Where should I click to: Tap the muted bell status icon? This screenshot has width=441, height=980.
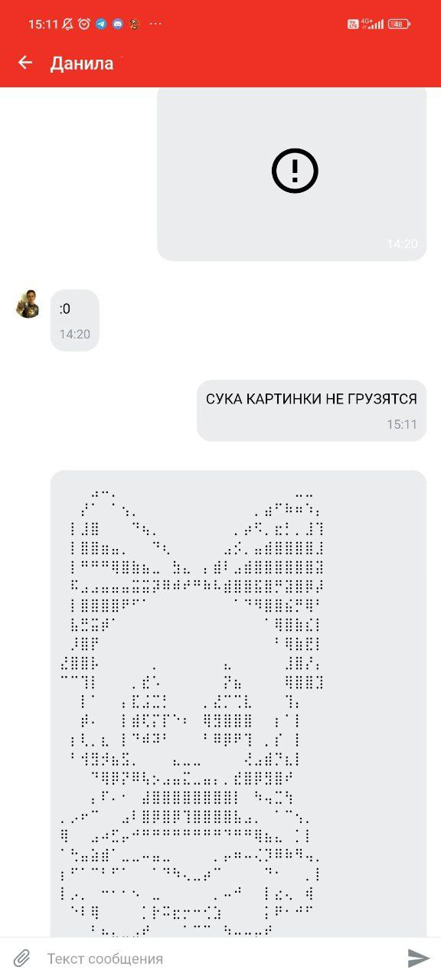67,24
